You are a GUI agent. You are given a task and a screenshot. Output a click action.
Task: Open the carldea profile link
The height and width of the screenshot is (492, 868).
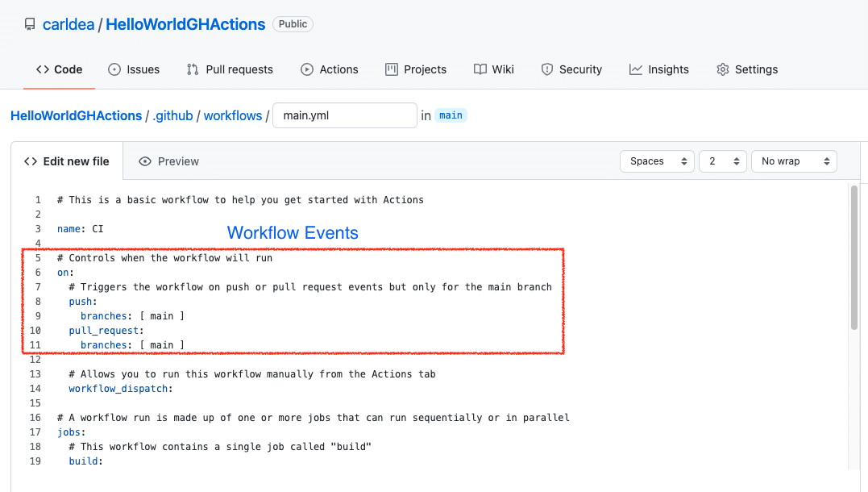coord(69,24)
